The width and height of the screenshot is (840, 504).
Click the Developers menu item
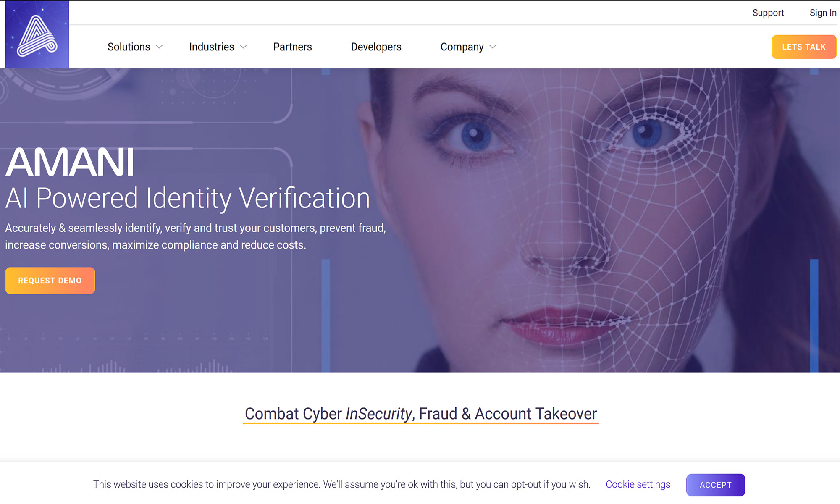point(375,46)
